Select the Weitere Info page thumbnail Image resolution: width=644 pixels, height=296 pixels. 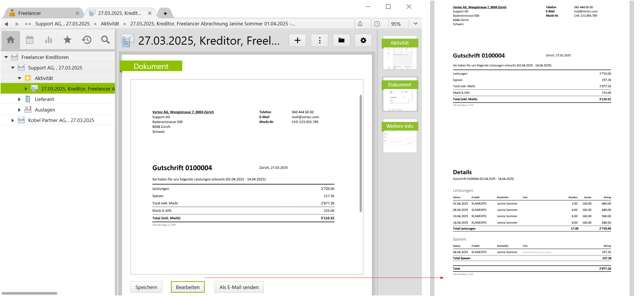pos(400,137)
